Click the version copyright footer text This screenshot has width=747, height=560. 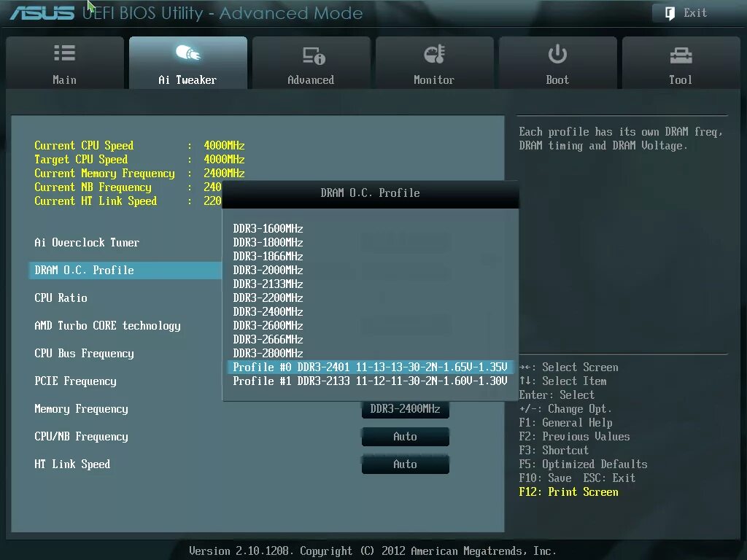pos(373,551)
